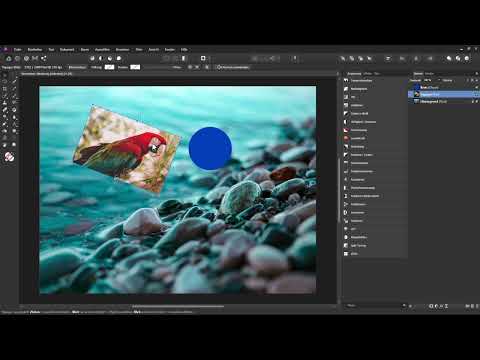Apply Auto White Balance toolbar icon
This screenshot has height=360, width=480.
tap(119, 58)
